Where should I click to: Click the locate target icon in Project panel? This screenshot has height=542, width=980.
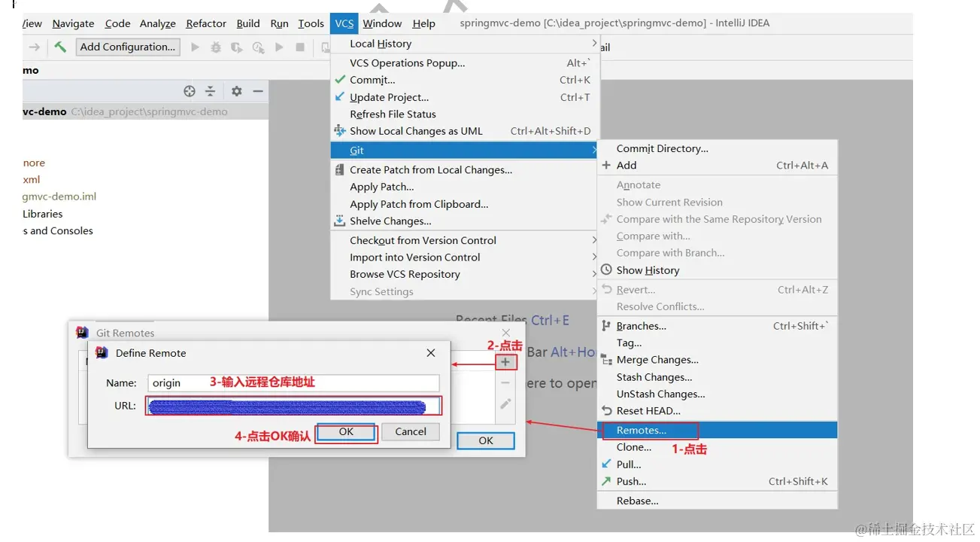pyautogui.click(x=190, y=91)
